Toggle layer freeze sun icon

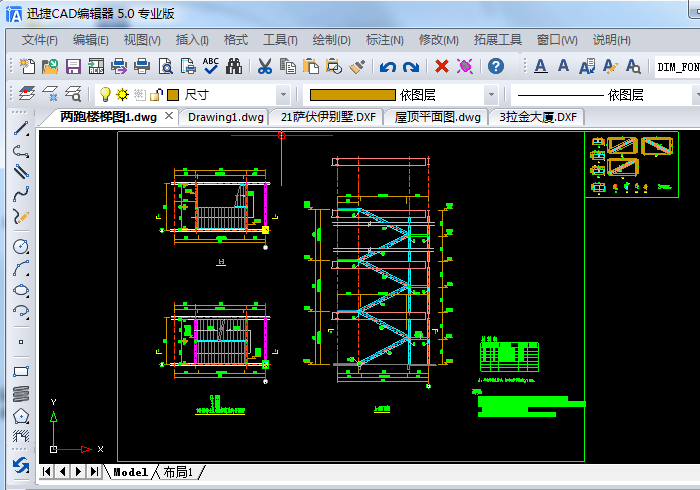coord(122,94)
